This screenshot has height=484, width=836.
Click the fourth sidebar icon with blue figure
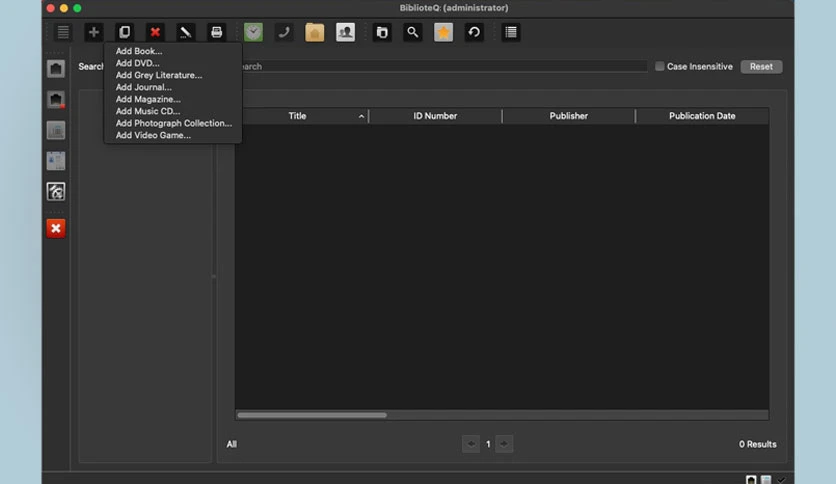click(x=56, y=160)
